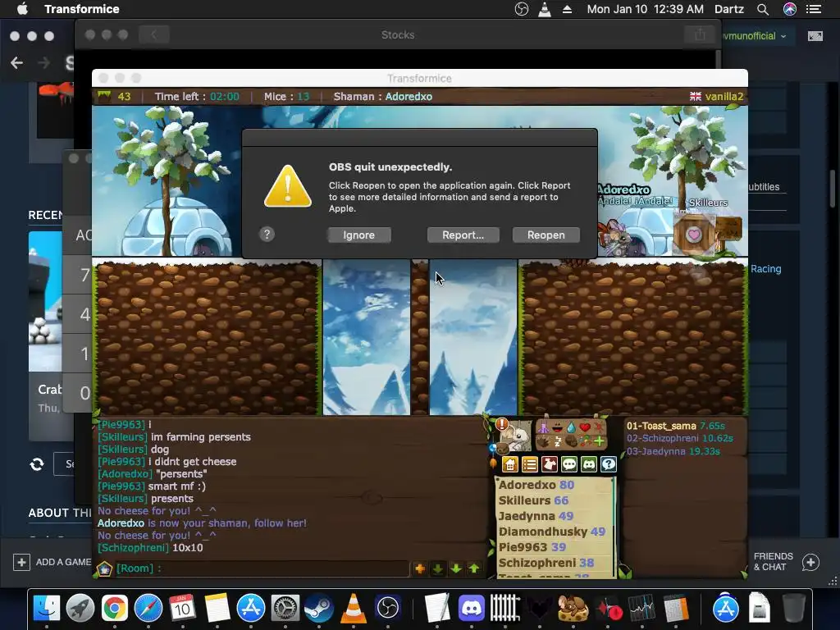Click the Discord icon in Transformice panel
Image resolution: width=840 pixels, height=630 pixels.
[589, 464]
